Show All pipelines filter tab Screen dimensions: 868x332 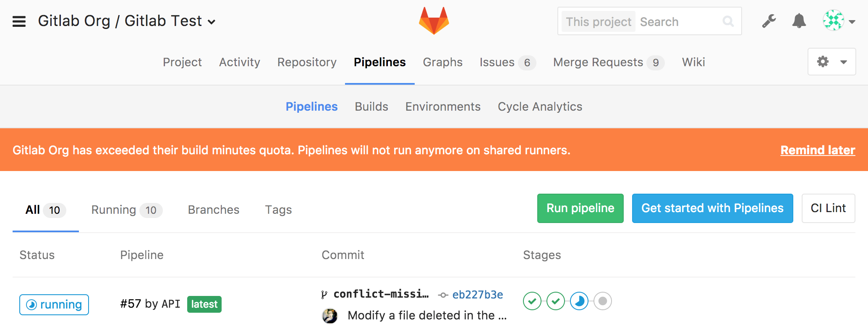pyautogui.click(x=46, y=210)
